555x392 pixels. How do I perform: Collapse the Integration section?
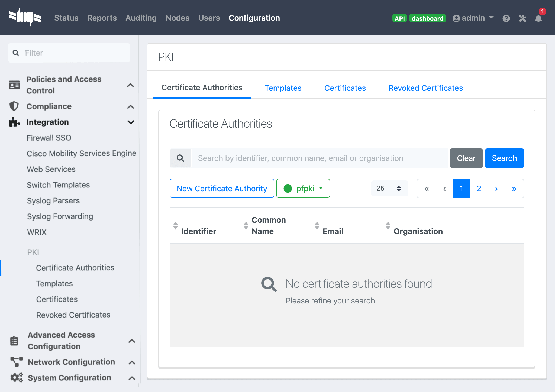tap(131, 122)
